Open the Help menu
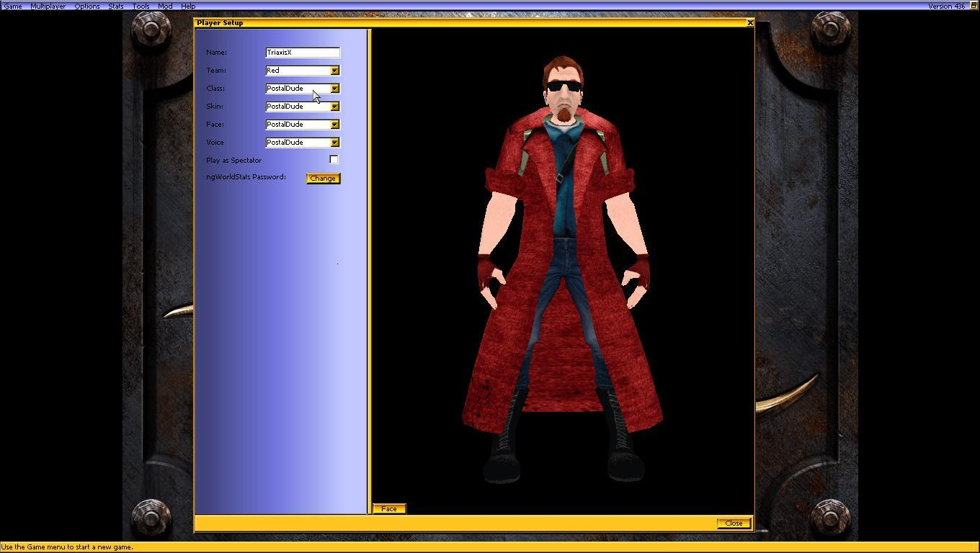The image size is (980, 553). pyautogui.click(x=187, y=6)
